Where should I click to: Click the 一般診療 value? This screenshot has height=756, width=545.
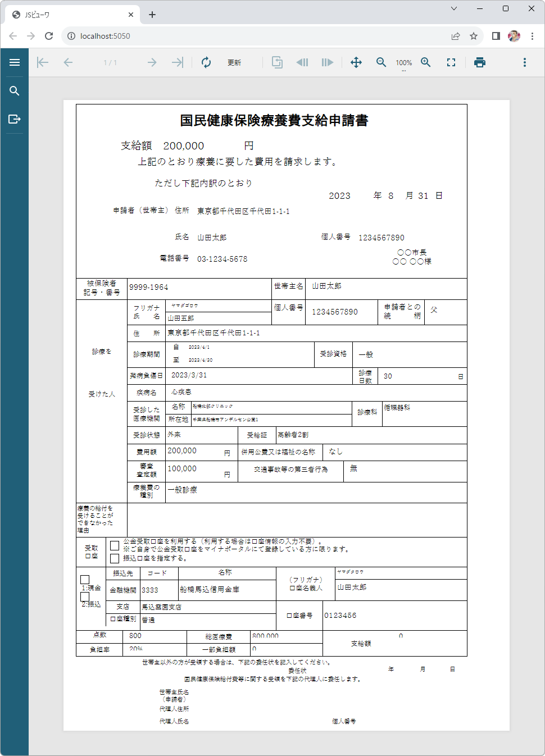(183, 490)
